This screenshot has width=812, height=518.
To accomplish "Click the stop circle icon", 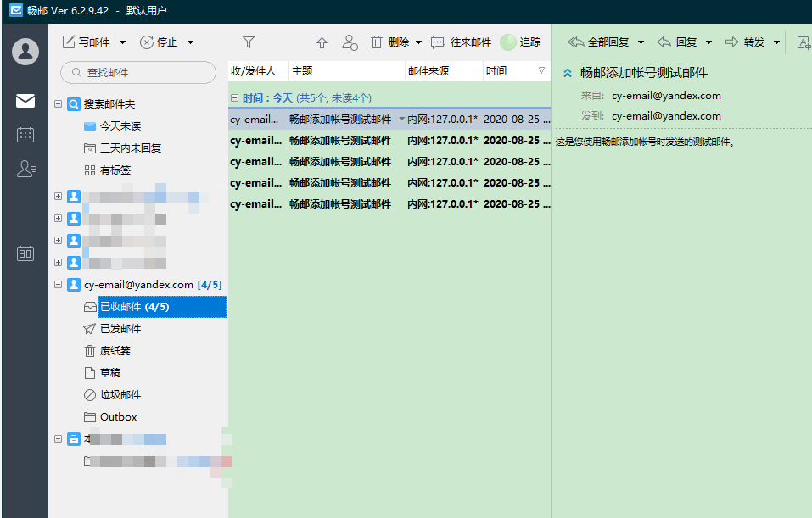I will (147, 42).
